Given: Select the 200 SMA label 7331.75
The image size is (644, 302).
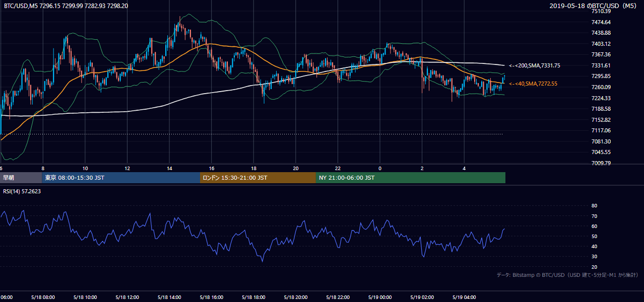Looking at the screenshot, I should point(534,65).
